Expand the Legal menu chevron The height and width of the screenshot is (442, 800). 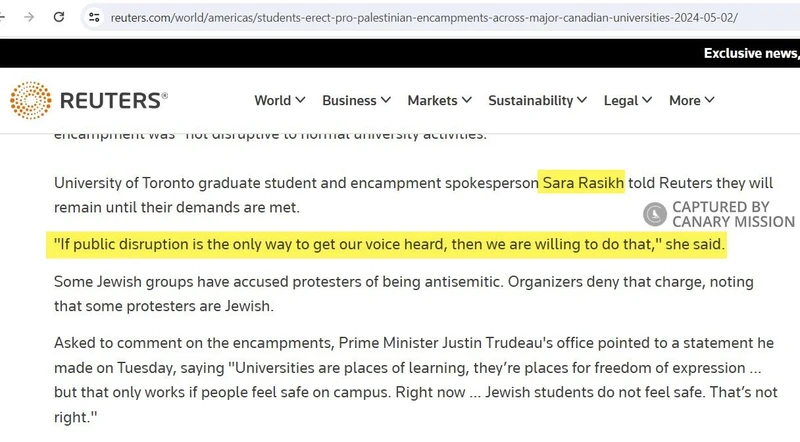(x=647, y=100)
